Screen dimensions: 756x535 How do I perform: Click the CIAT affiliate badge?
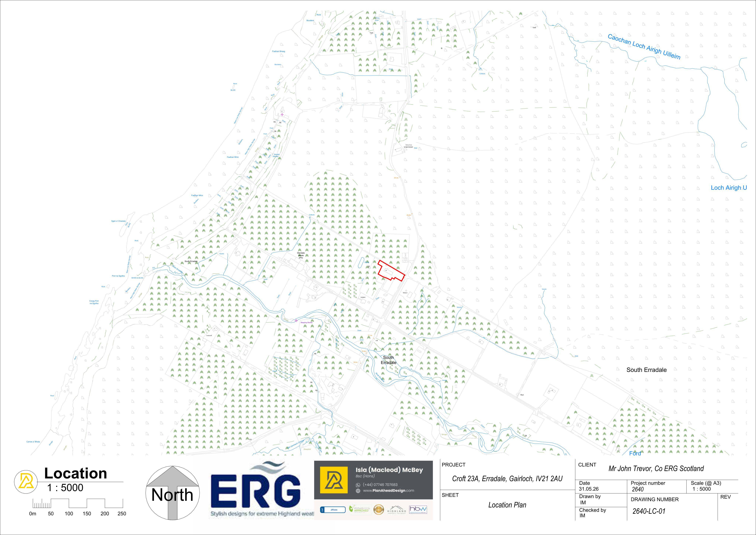click(x=333, y=510)
